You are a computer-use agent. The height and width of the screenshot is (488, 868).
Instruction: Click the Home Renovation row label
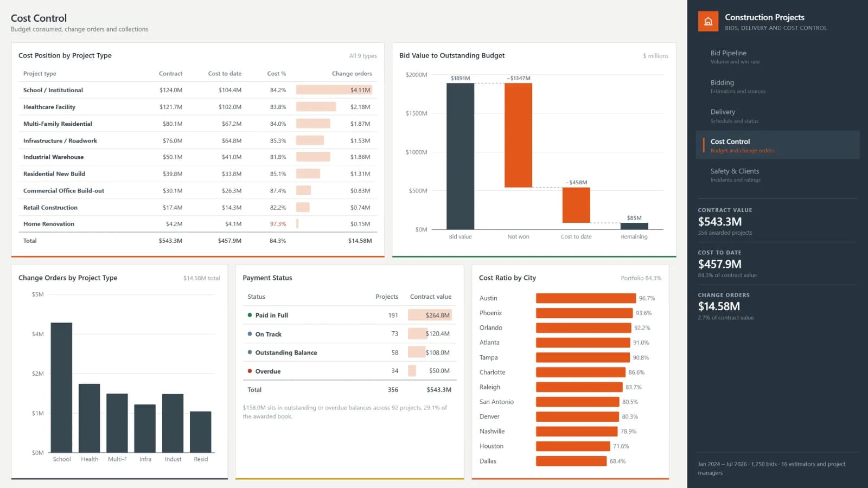click(49, 223)
